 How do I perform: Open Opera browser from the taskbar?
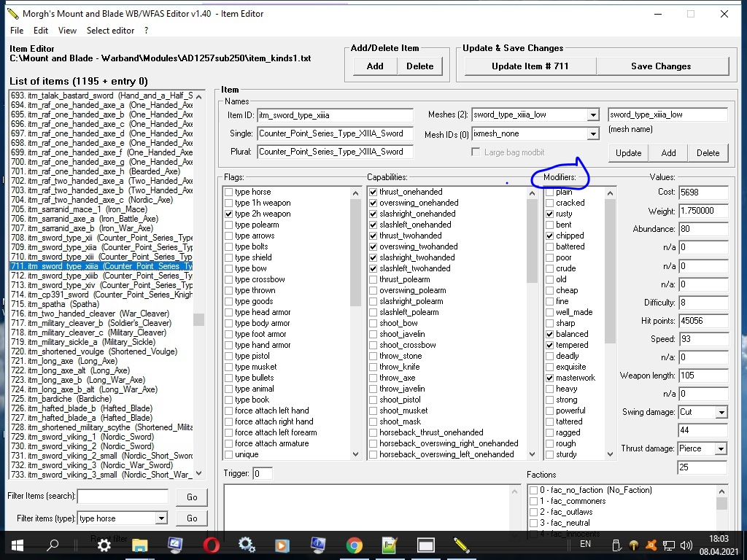[211, 545]
